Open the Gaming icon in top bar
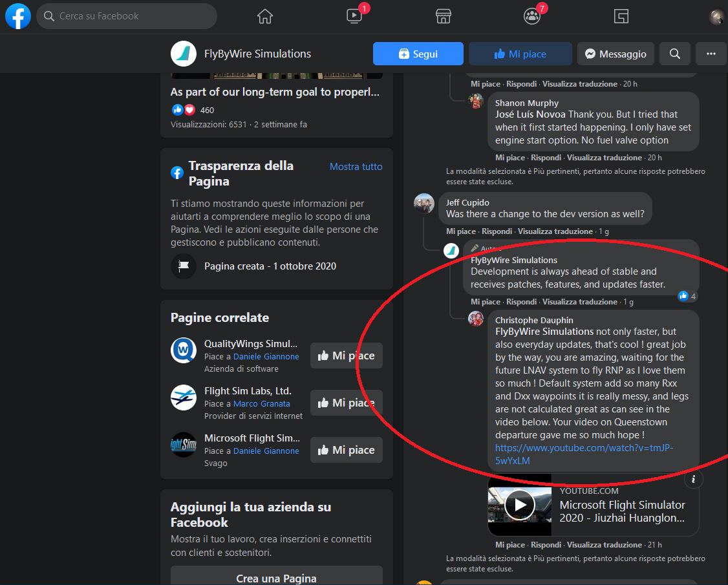This screenshot has height=585, width=728. click(x=621, y=16)
